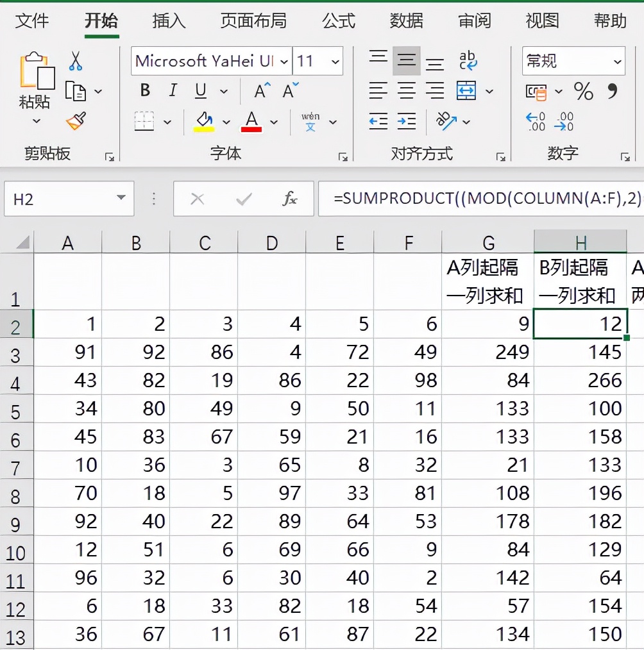644x650 pixels.
Task: Open the 文件 tab
Action: [x=32, y=21]
